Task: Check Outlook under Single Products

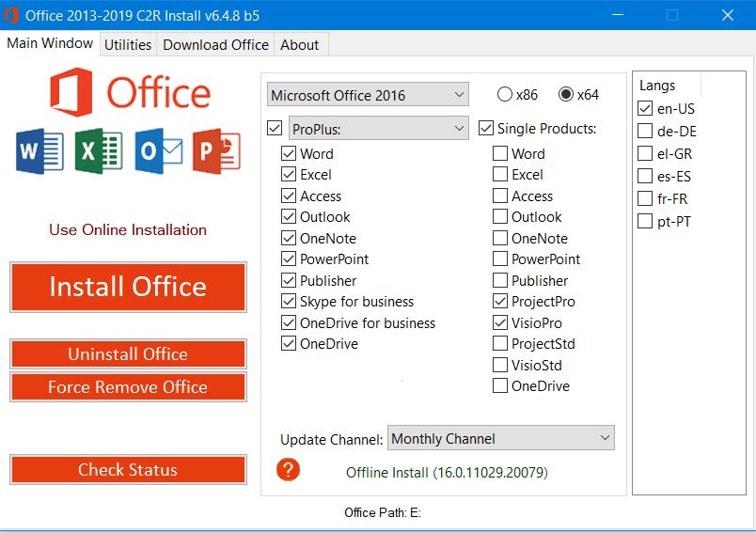Action: click(500, 216)
